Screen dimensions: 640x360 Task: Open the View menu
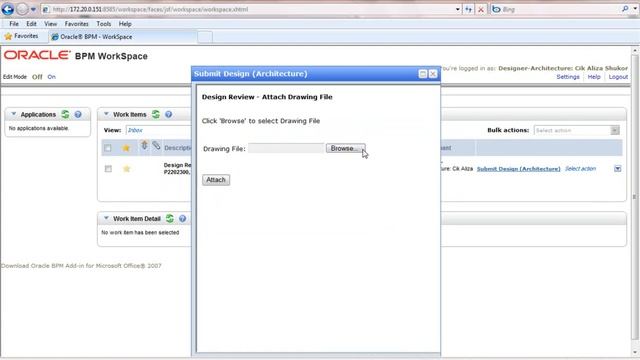[x=51, y=24]
